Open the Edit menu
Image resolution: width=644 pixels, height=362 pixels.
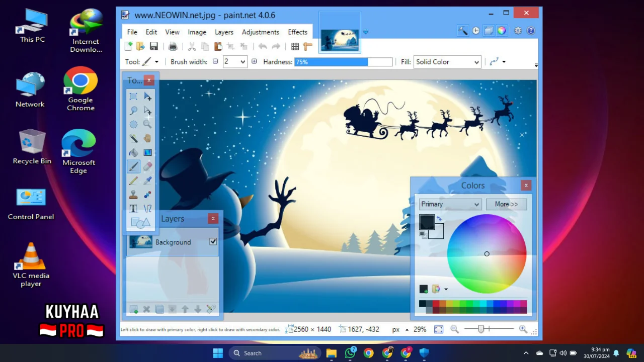coord(151,32)
